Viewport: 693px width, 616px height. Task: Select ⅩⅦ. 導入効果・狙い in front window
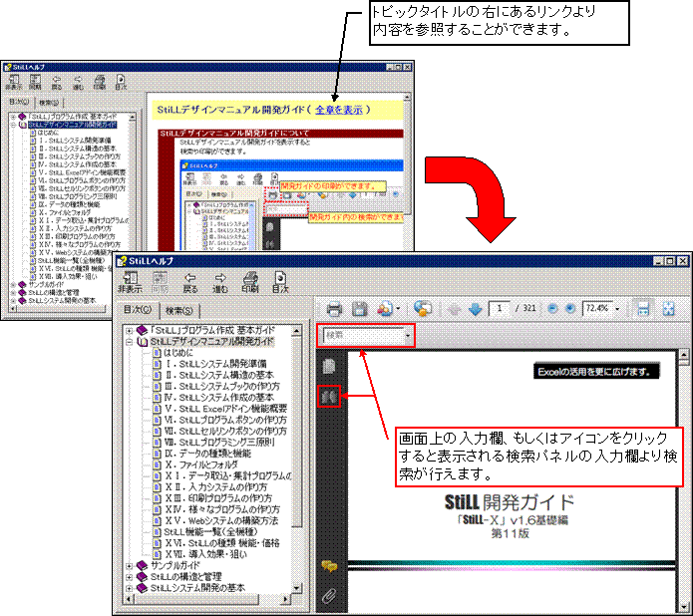pos(206,554)
